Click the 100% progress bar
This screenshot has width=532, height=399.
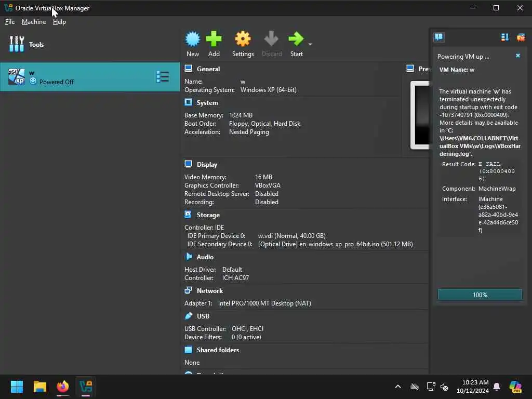(480, 295)
